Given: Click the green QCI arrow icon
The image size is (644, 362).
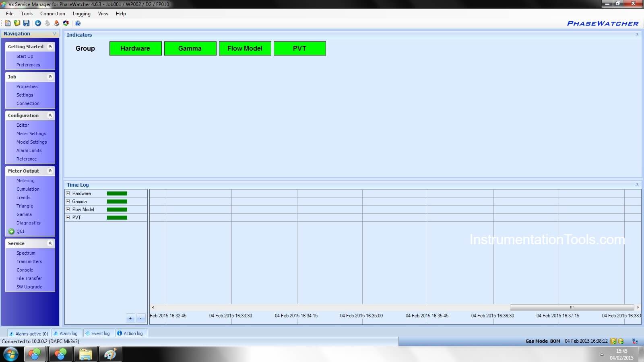Looking at the screenshot, I should pyautogui.click(x=11, y=231).
